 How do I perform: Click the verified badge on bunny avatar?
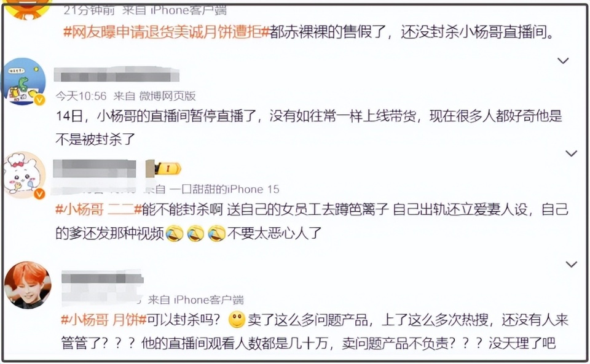tap(39, 193)
